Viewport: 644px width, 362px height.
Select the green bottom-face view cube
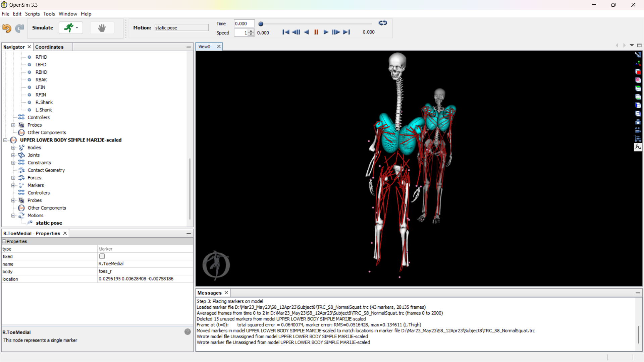click(638, 97)
